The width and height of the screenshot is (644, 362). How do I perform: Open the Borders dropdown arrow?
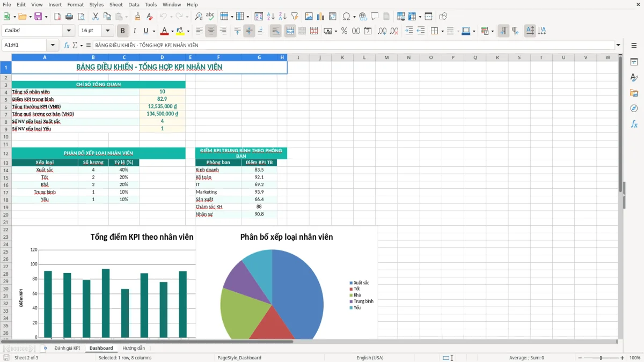(442, 31)
